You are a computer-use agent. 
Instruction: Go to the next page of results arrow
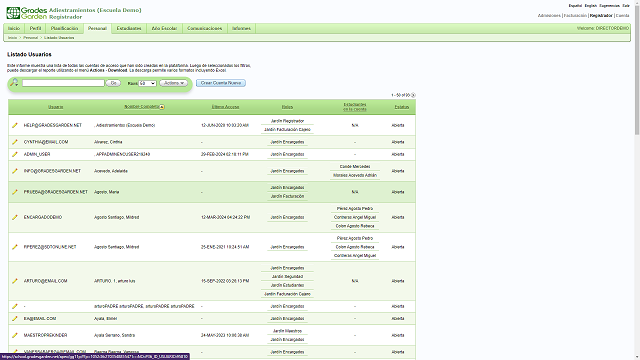pyautogui.click(x=413, y=95)
